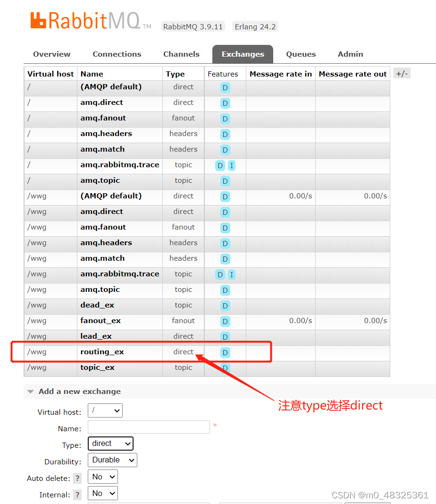Click the D badge on / amq.headers row
This screenshot has height=504, width=436.
[x=225, y=134]
